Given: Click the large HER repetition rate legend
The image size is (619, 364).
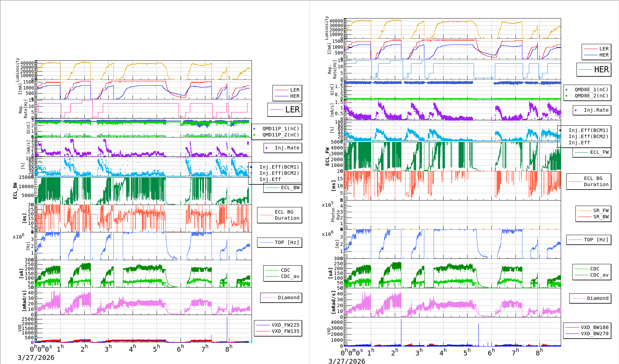Looking at the screenshot, I should tap(594, 70).
